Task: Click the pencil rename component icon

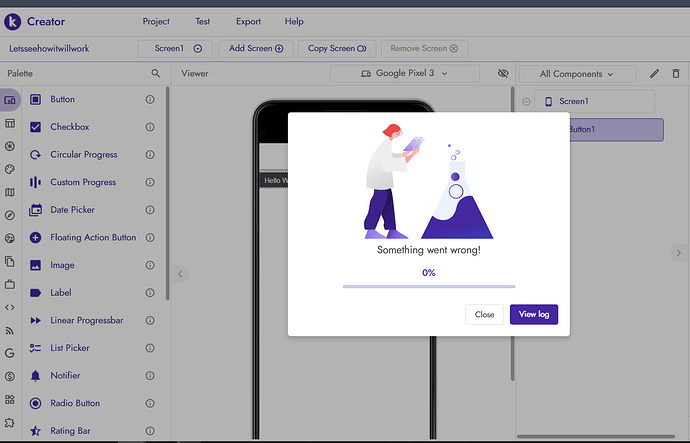Action: (x=655, y=74)
